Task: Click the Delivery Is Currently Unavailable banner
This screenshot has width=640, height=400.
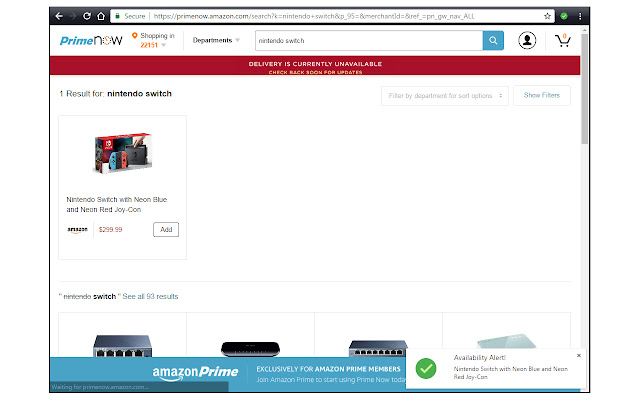Action: click(x=315, y=66)
